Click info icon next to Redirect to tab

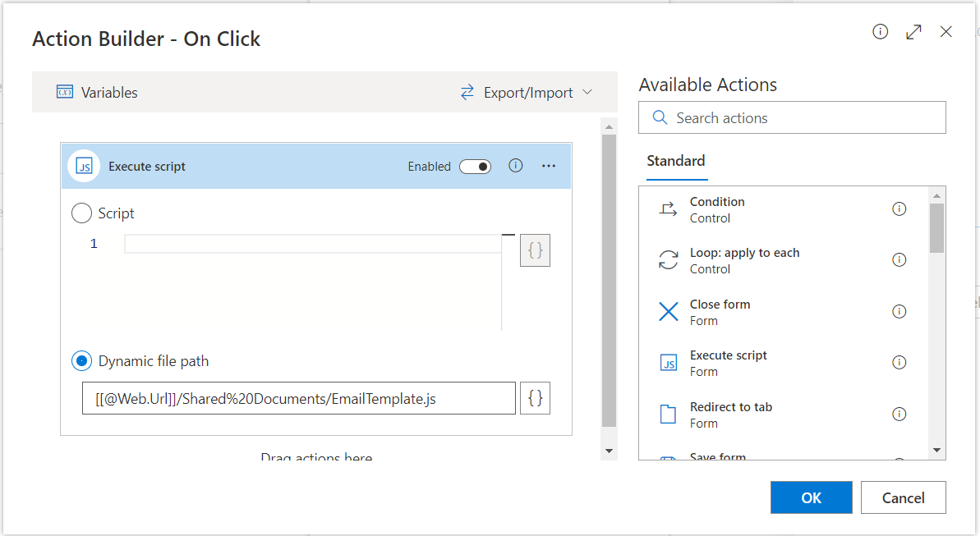click(899, 414)
